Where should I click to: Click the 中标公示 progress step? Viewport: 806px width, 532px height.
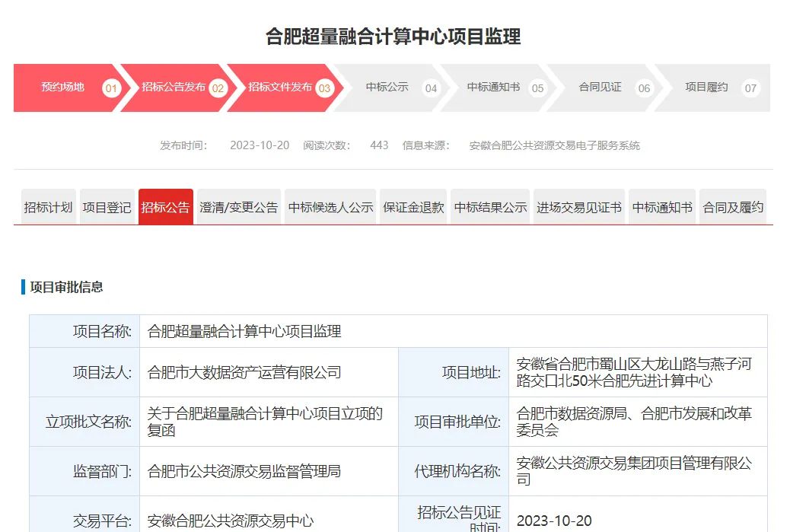click(387, 88)
